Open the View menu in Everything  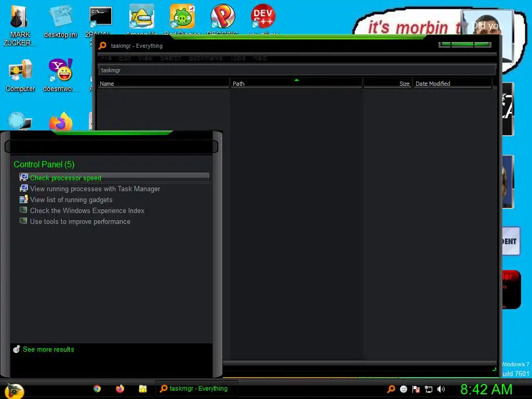(145, 58)
